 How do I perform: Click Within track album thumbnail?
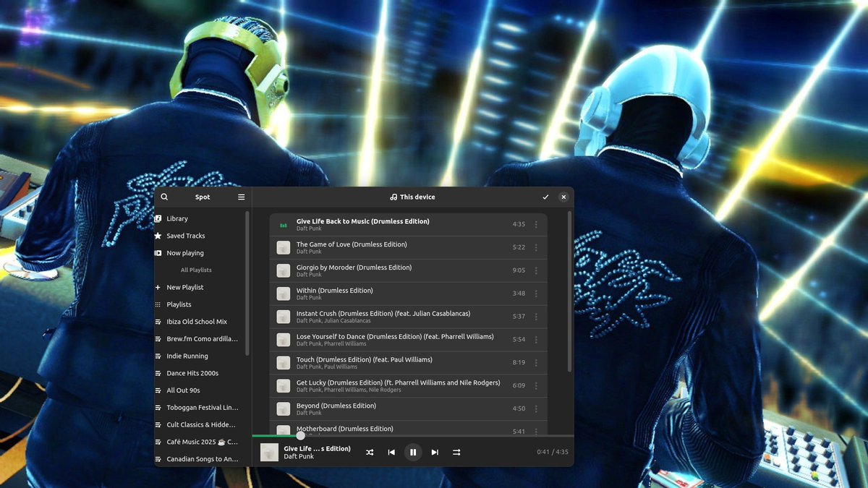pyautogui.click(x=283, y=294)
